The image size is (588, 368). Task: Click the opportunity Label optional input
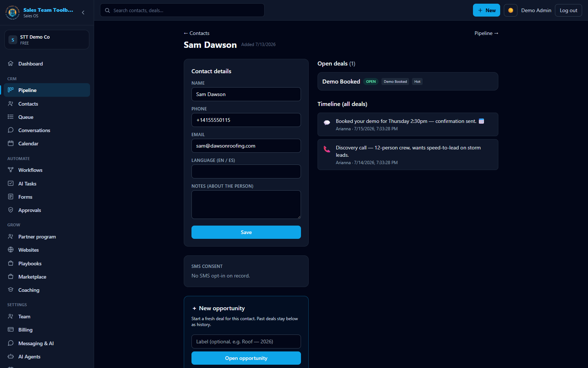point(246,342)
